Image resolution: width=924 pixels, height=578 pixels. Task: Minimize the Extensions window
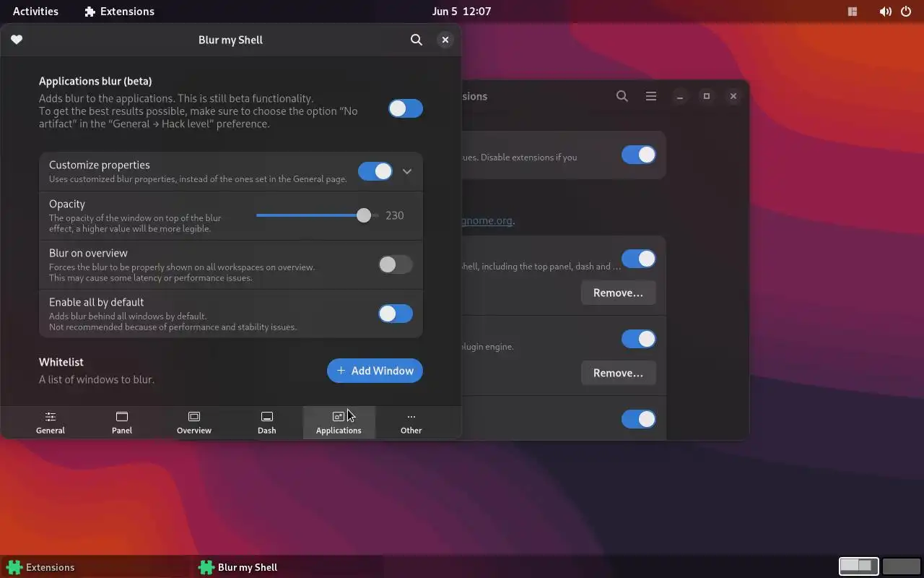point(680,96)
